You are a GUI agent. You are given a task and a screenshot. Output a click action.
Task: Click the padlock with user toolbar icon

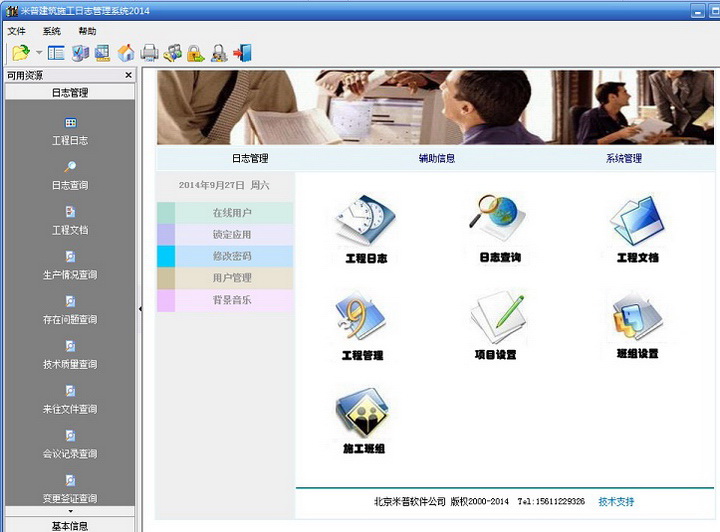[x=219, y=53]
